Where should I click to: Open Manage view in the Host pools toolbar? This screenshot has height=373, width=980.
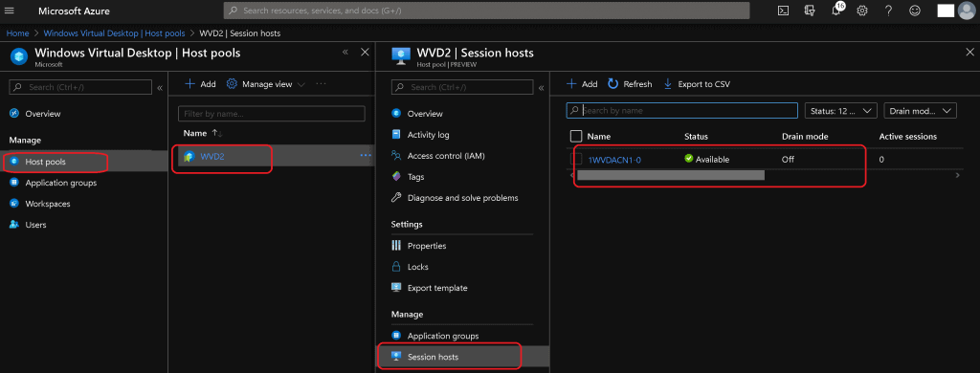click(266, 84)
